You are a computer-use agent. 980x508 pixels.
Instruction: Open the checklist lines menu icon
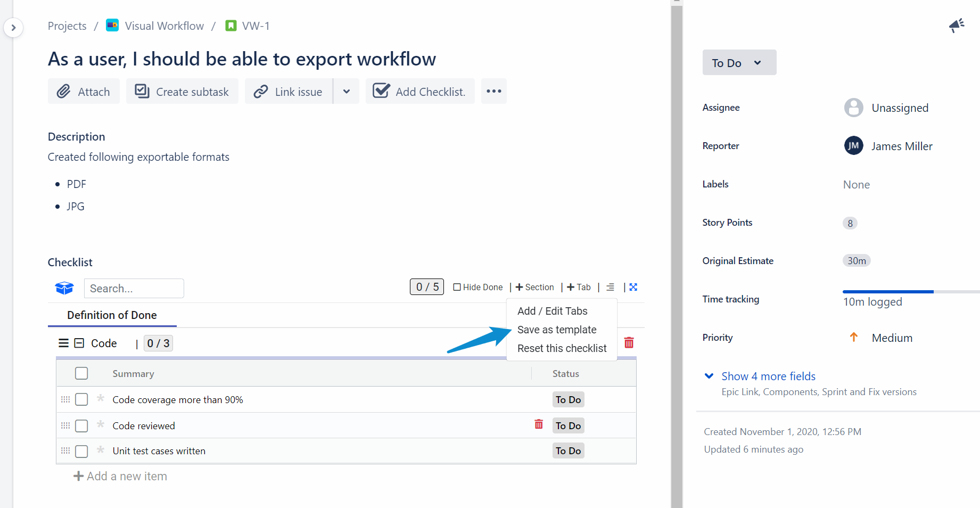click(610, 287)
